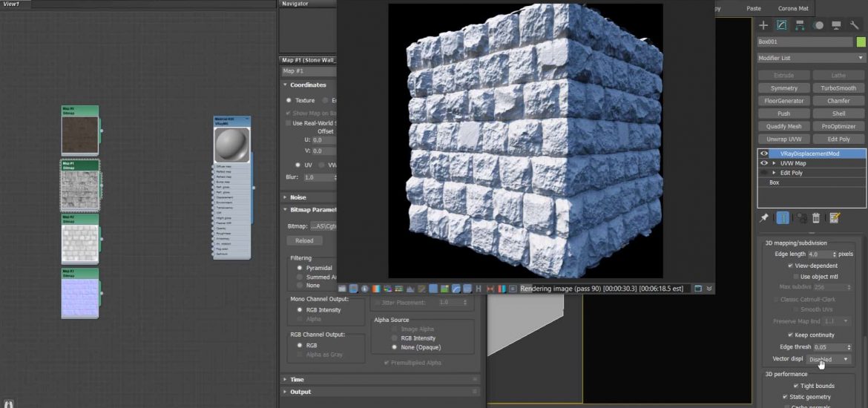Click the Pin Stack icon

pyautogui.click(x=764, y=217)
